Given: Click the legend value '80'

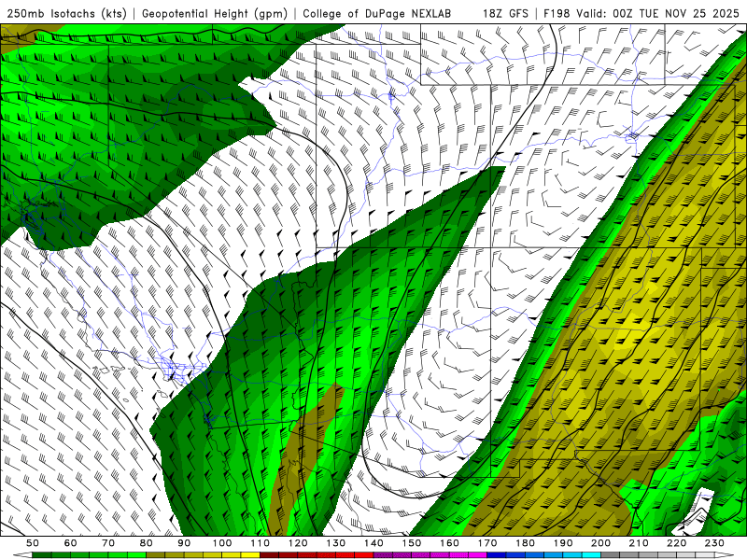Looking at the screenshot, I should (146, 543).
